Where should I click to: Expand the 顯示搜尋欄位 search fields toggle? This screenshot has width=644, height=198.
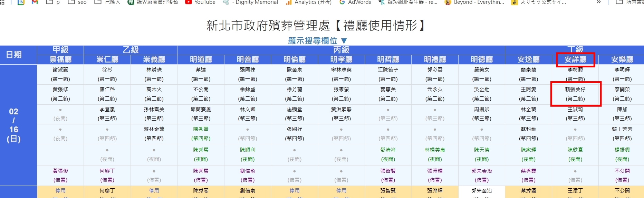pos(317,41)
